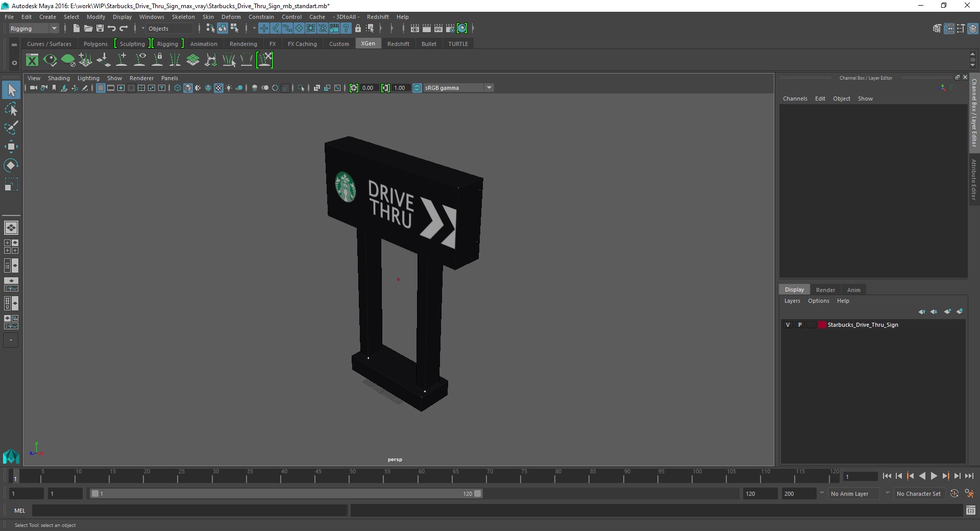Open the Anim layer tab
Screen dimensions: 980x531
(x=853, y=289)
